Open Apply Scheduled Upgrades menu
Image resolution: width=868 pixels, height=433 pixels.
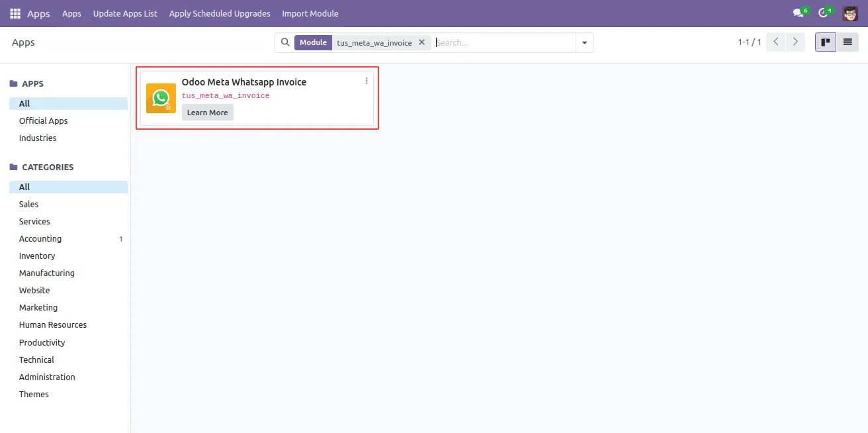tap(220, 13)
